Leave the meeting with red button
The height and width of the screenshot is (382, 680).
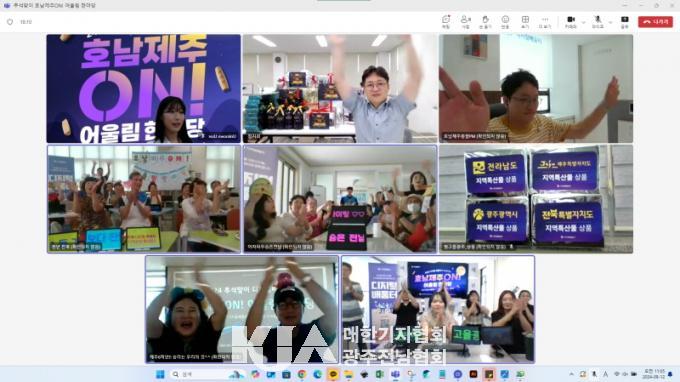(655, 21)
